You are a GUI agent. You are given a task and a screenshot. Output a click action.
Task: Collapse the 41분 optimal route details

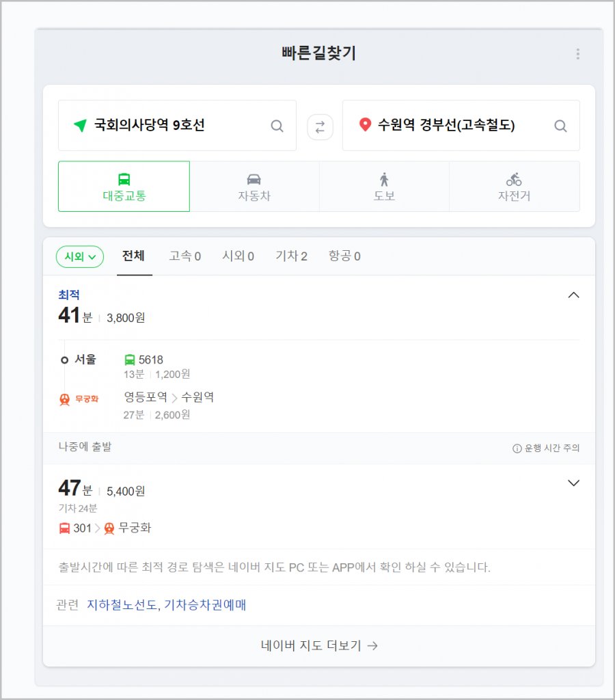click(x=574, y=295)
